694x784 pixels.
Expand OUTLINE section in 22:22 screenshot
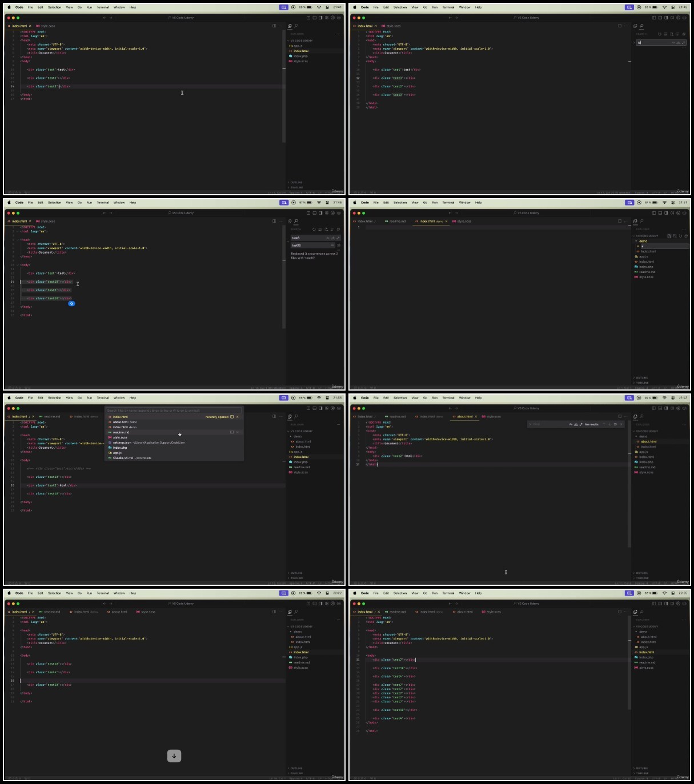(x=296, y=769)
